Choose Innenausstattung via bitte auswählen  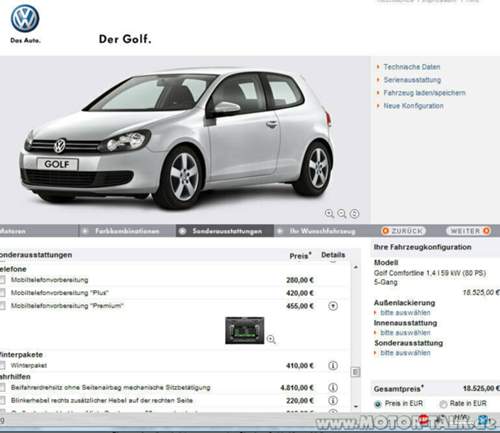[405, 333]
